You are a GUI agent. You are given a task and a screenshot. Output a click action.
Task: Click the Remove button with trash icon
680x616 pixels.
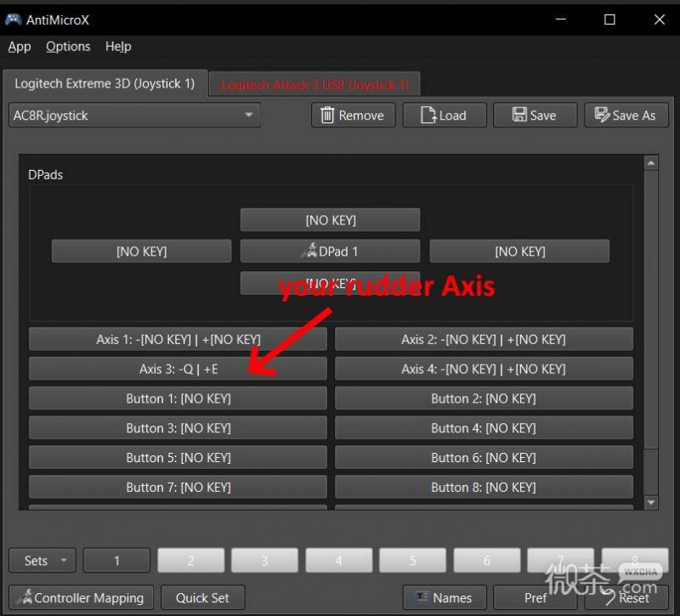[x=353, y=116]
